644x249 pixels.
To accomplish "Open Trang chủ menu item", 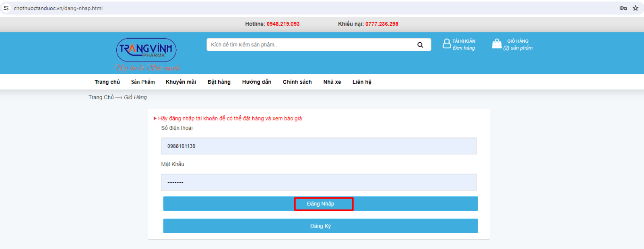I will (107, 82).
